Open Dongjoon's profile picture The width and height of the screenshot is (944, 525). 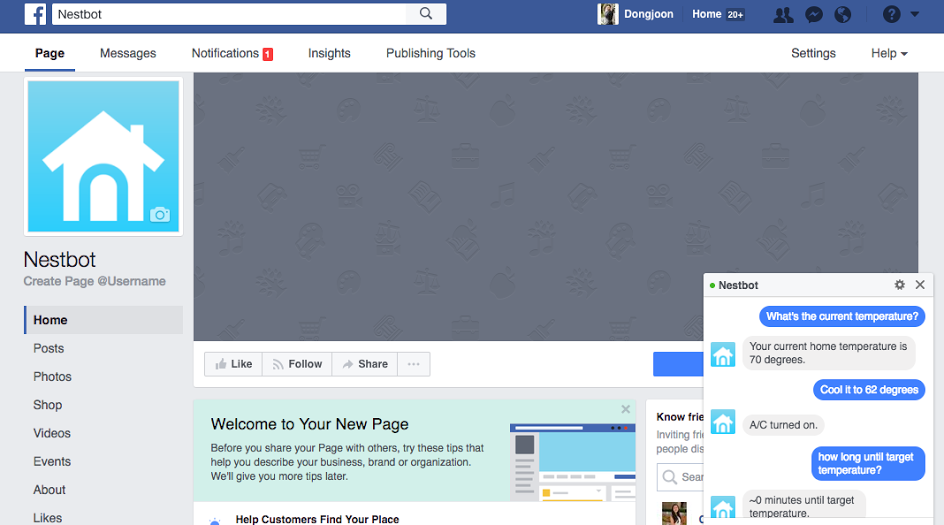(607, 14)
